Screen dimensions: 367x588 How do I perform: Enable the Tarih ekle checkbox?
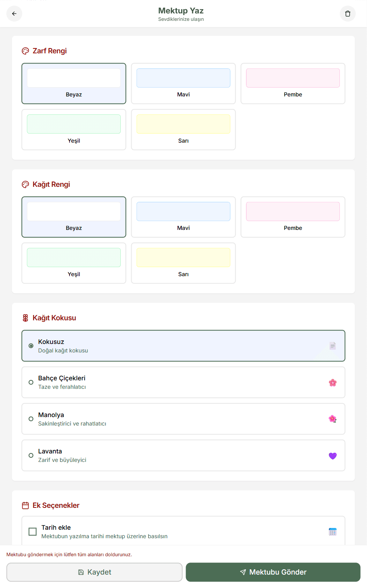[x=32, y=532]
